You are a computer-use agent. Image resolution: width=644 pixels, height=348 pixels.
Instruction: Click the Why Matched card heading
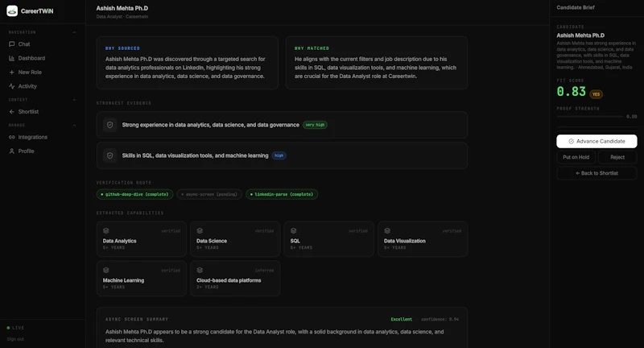pyautogui.click(x=312, y=48)
